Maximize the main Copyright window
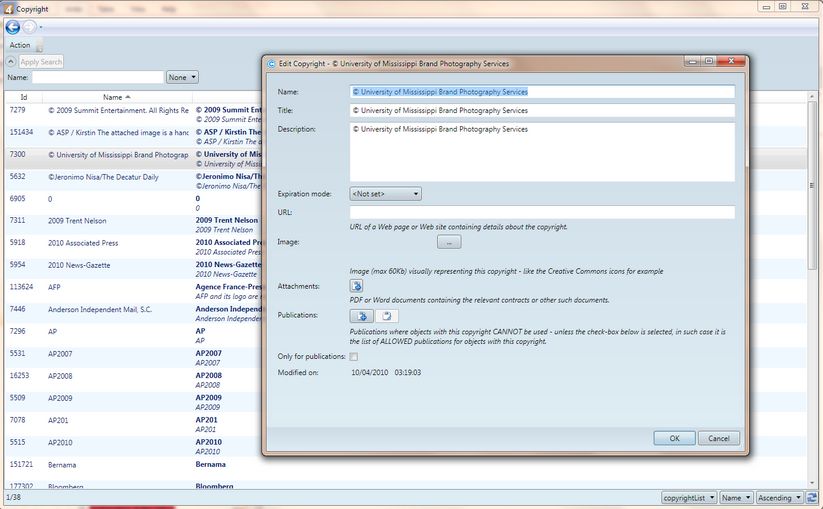 tap(783, 7)
